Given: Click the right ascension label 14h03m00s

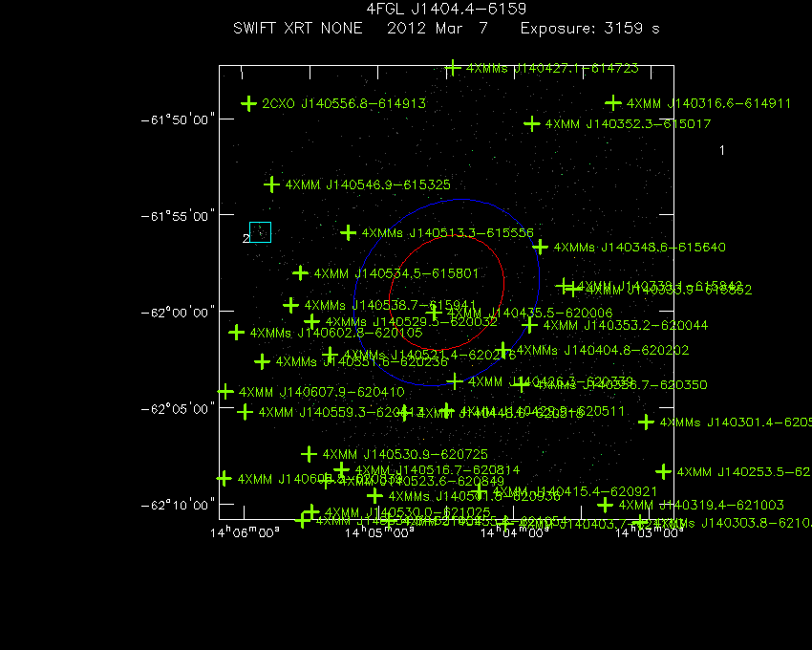Looking at the screenshot, I should pyautogui.click(x=650, y=532).
